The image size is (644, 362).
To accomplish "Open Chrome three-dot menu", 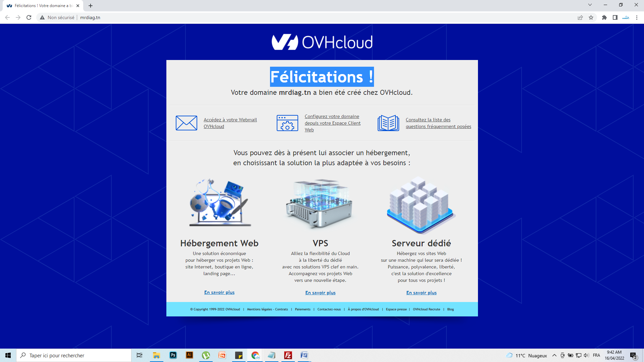I will tap(637, 17).
